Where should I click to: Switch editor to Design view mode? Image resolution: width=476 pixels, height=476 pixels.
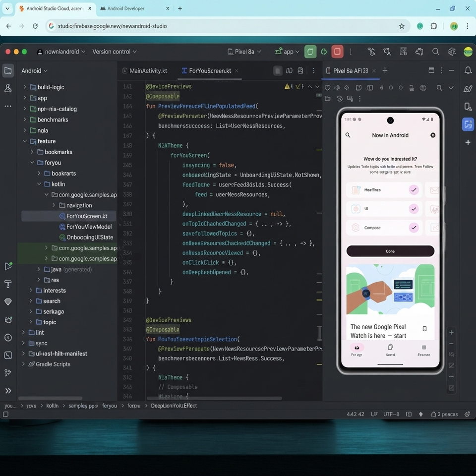300,71
